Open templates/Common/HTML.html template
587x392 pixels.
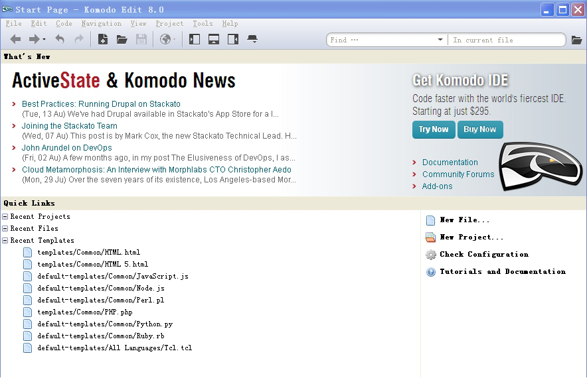pyautogui.click(x=89, y=253)
